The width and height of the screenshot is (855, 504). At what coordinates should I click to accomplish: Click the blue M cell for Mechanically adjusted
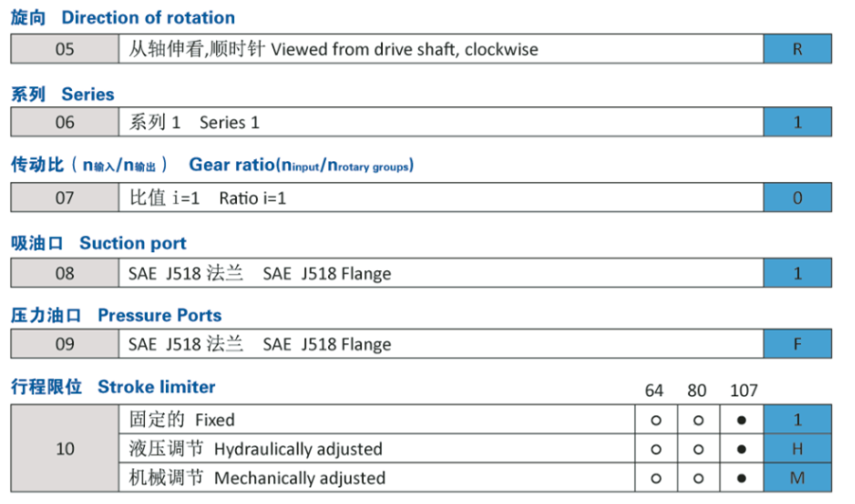797,477
